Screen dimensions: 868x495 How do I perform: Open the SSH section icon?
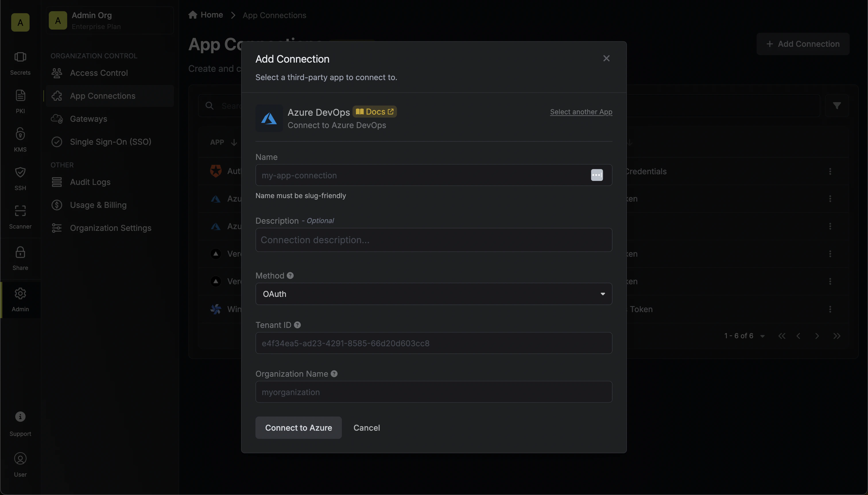click(20, 172)
